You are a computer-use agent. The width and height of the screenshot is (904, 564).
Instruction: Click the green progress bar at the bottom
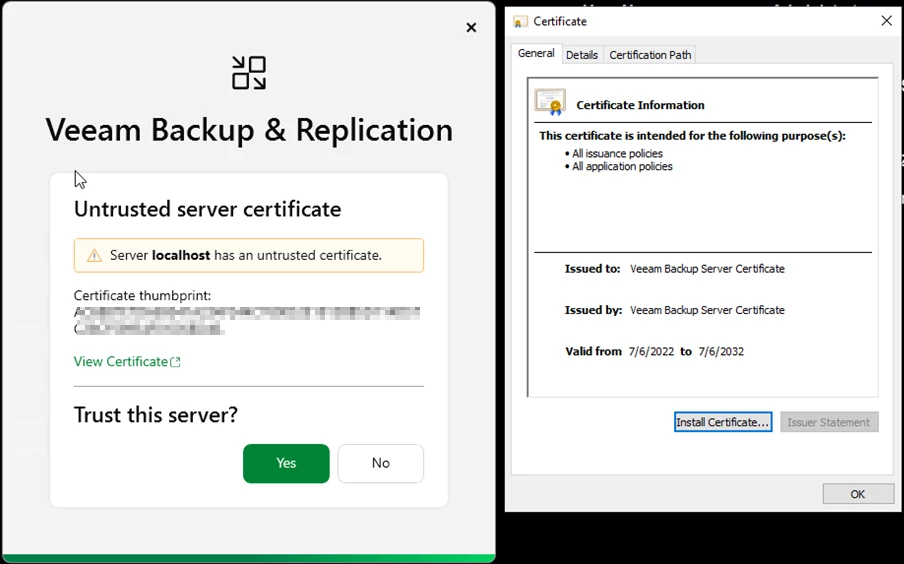point(248,558)
